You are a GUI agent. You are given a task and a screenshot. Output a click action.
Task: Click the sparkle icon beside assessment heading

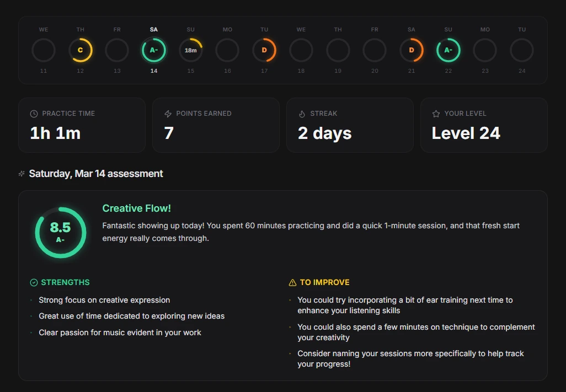pyautogui.click(x=22, y=174)
